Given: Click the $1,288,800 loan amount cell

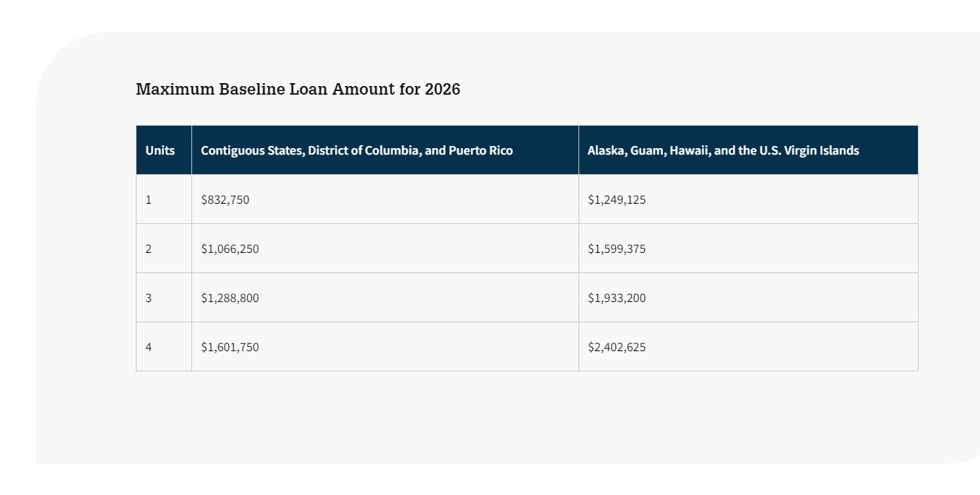Looking at the screenshot, I should point(230,298).
